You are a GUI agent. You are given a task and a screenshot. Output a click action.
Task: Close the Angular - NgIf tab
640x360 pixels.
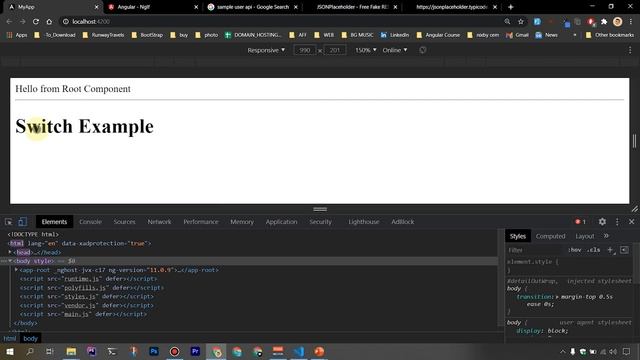[196, 7]
